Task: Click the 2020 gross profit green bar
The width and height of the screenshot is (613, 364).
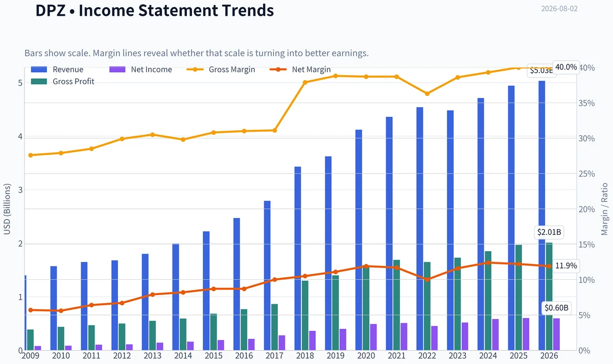Action: [x=366, y=308]
